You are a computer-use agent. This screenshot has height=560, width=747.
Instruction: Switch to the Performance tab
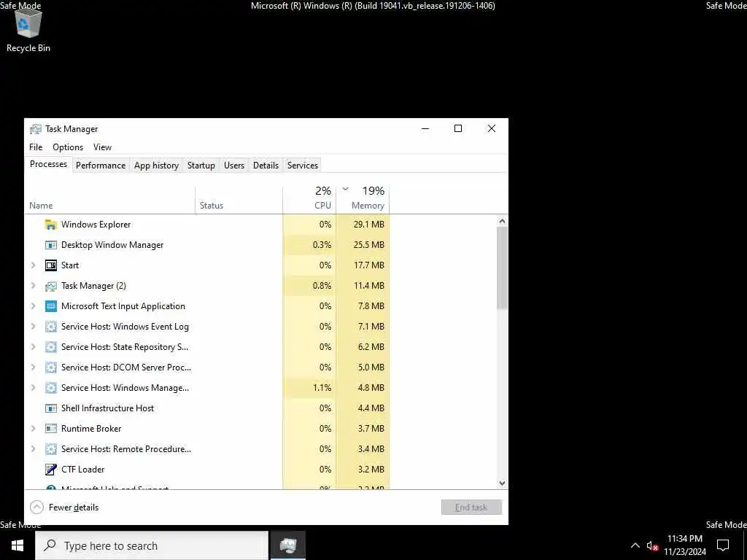click(101, 166)
